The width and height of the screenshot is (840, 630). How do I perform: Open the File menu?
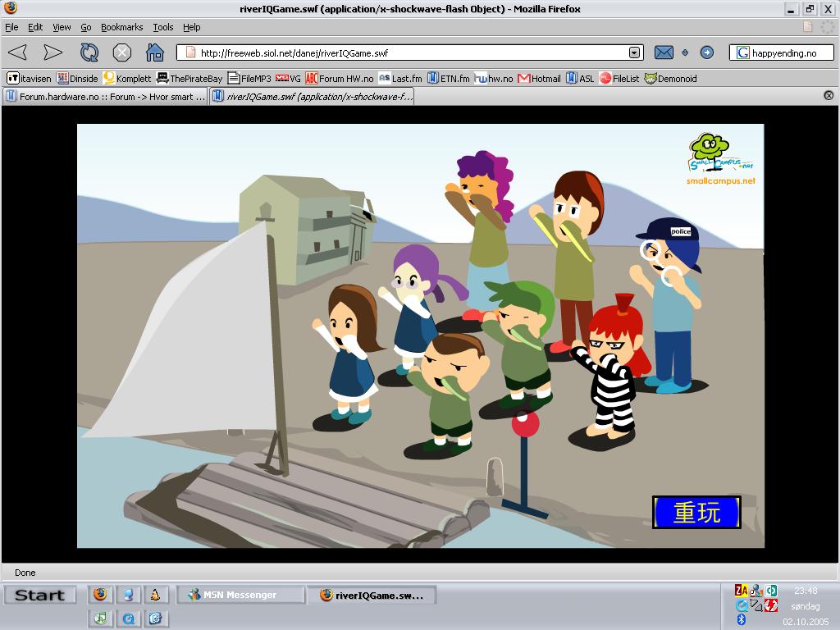point(11,27)
